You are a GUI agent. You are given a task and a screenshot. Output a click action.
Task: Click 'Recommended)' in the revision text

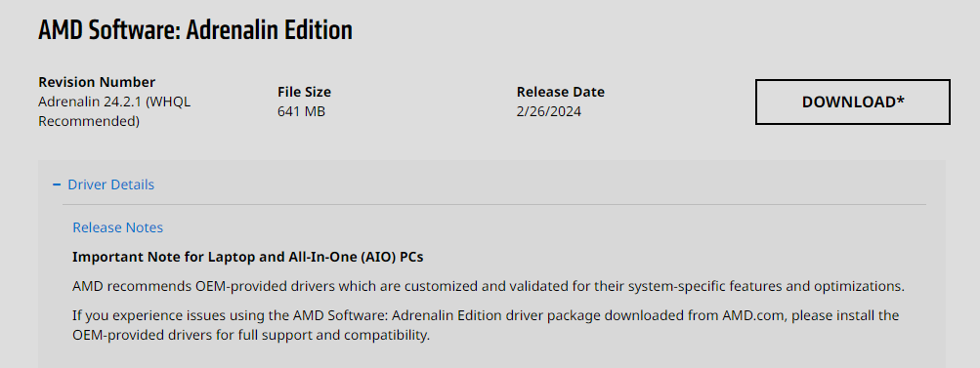point(89,122)
